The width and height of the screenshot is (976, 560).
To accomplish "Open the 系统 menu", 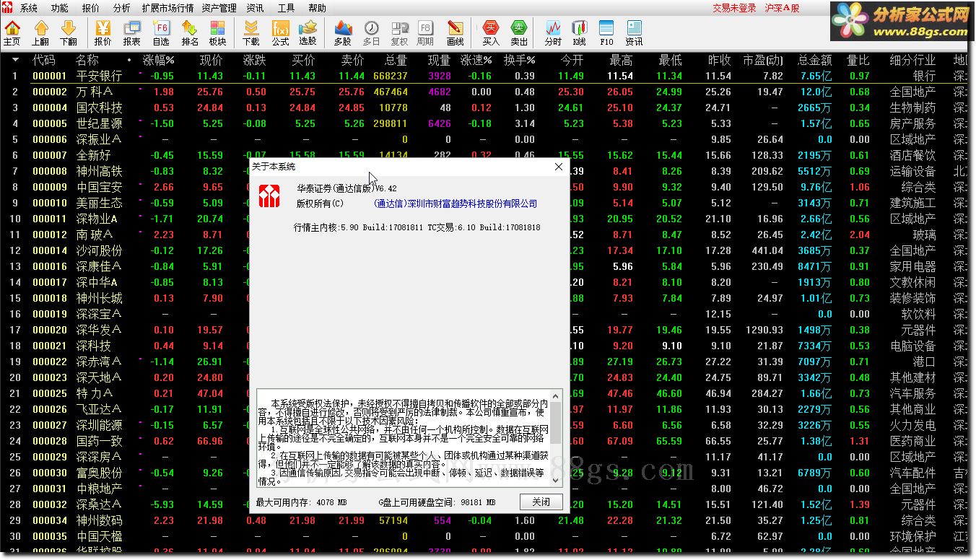I will (x=29, y=8).
